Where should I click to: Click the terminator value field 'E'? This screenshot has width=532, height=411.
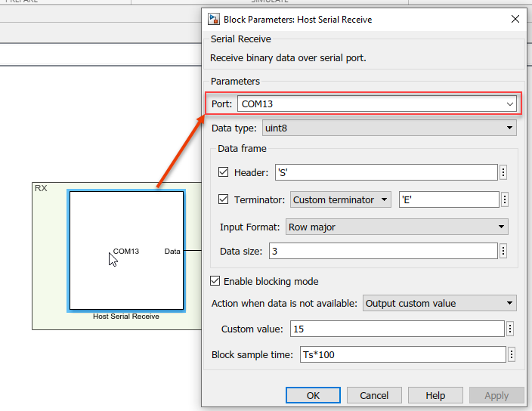[449, 199]
